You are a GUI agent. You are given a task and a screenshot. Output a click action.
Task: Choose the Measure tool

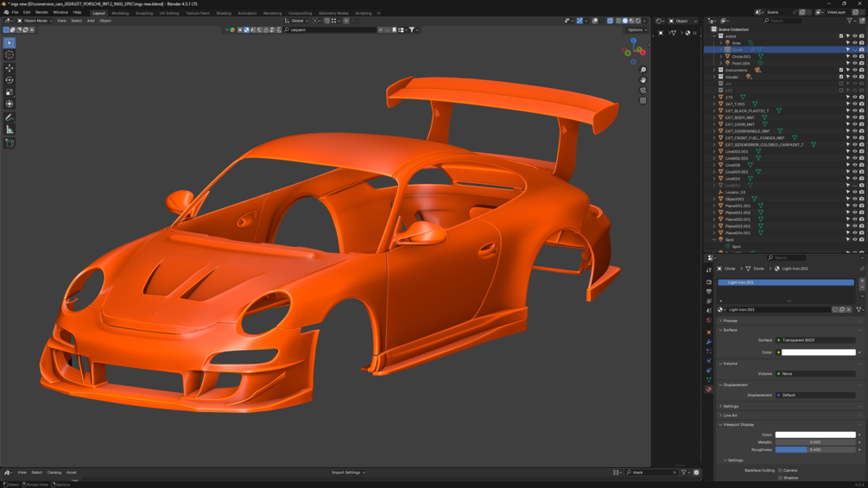(10, 130)
